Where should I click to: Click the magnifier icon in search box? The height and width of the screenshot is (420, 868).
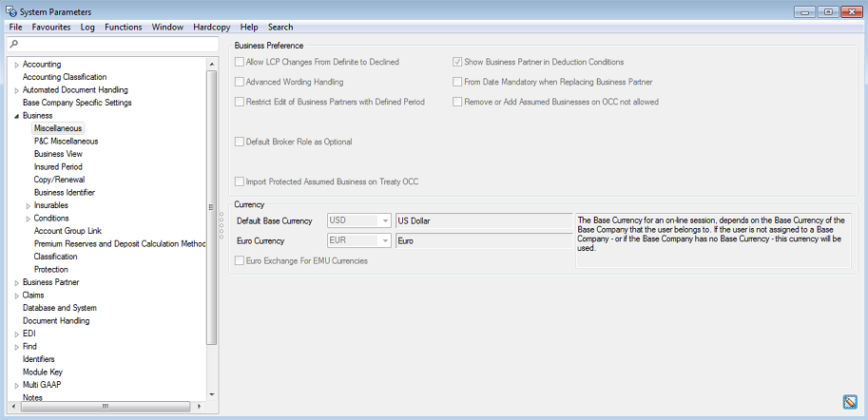(x=14, y=44)
